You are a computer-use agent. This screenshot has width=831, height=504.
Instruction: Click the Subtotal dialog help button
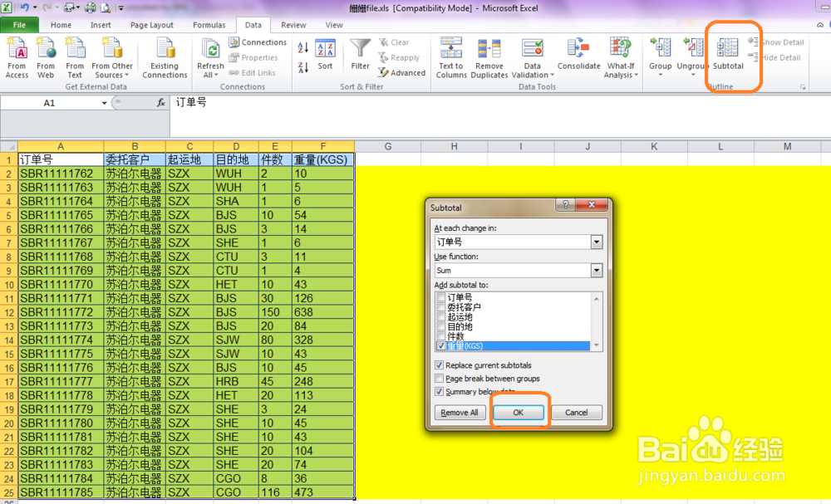pos(565,205)
